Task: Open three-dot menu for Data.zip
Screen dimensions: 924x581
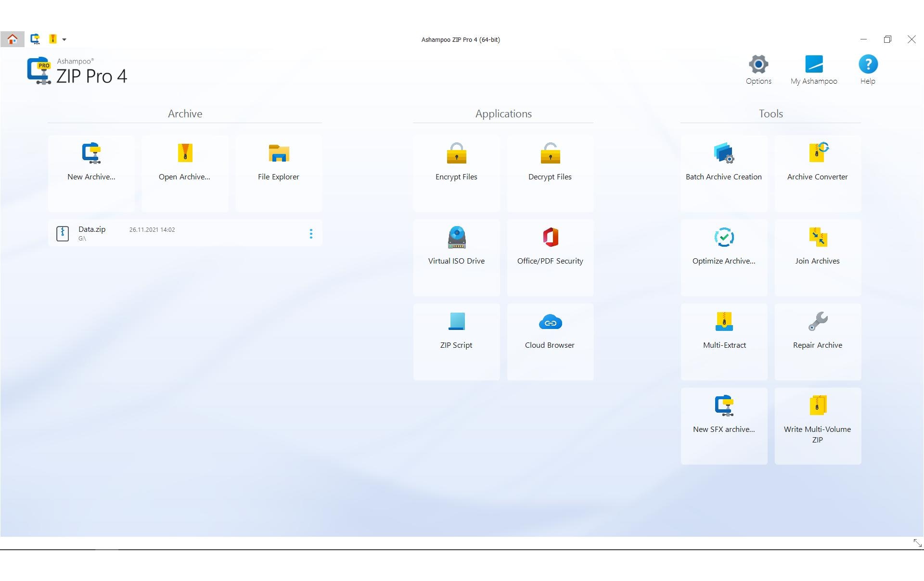Action: (x=311, y=234)
